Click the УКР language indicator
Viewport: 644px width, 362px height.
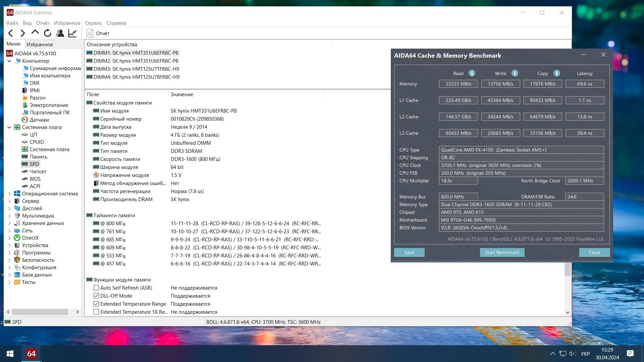coord(585,354)
